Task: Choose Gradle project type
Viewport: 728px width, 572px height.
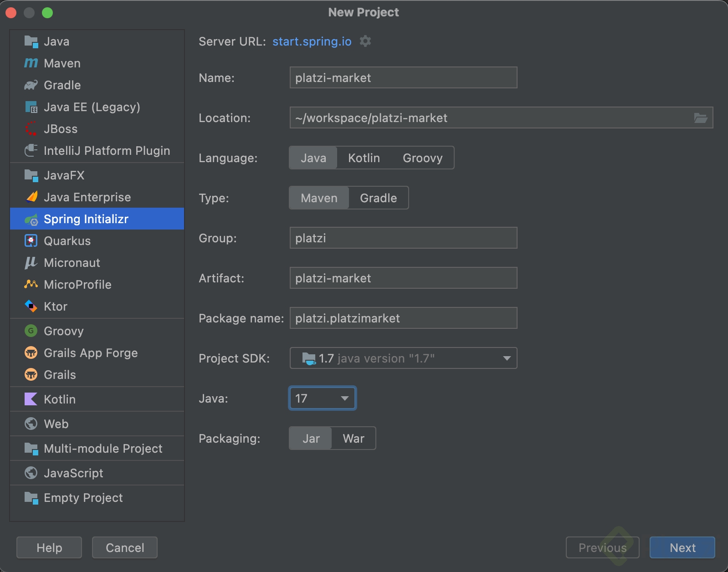Action: click(379, 198)
